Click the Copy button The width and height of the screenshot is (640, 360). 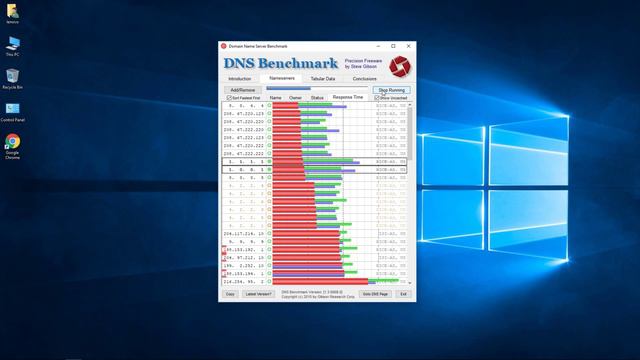[x=230, y=294]
